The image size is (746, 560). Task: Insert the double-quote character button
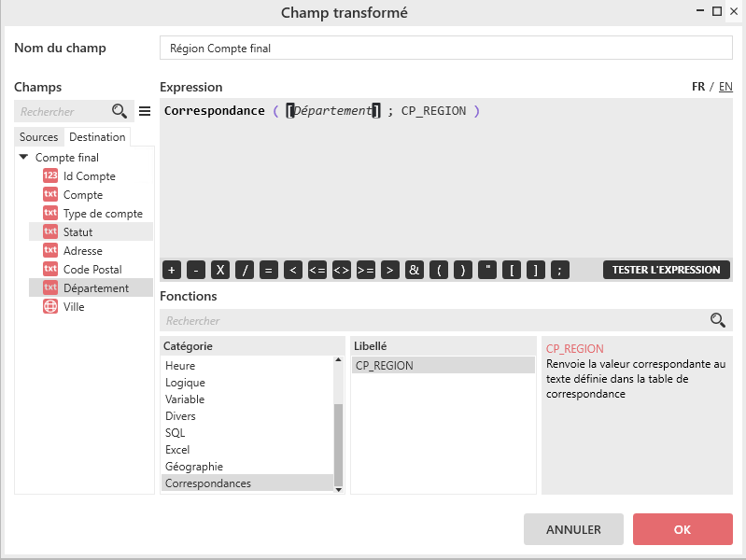coord(486,270)
